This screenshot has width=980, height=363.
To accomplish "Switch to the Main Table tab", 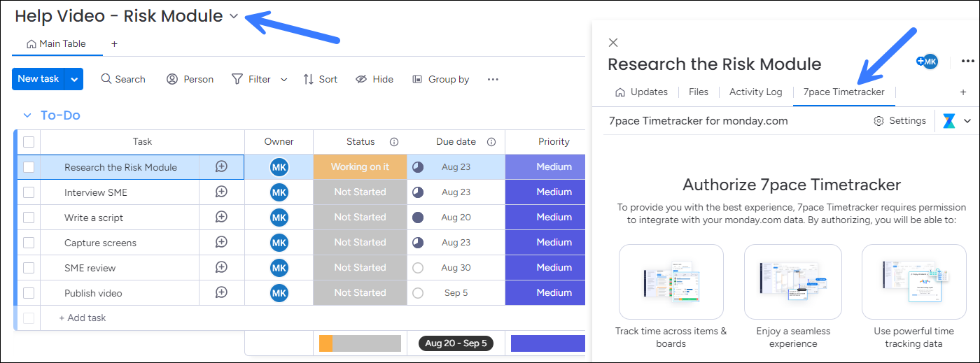I will click(57, 43).
